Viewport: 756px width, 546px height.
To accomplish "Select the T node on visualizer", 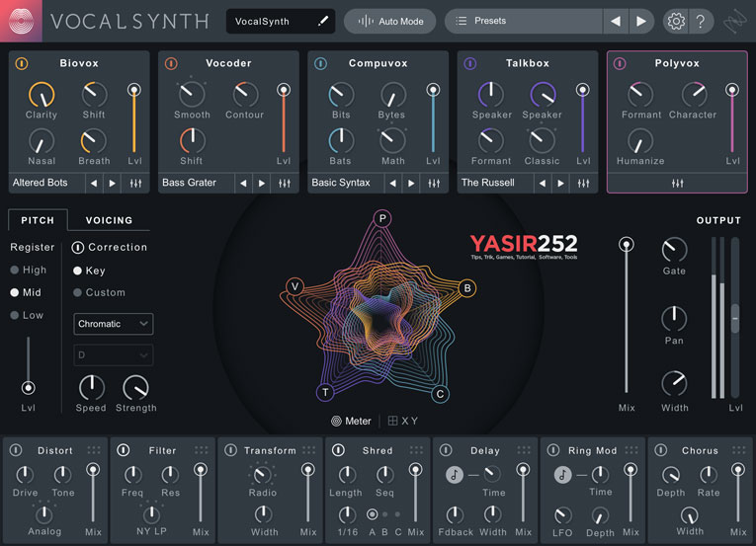I will [x=325, y=392].
